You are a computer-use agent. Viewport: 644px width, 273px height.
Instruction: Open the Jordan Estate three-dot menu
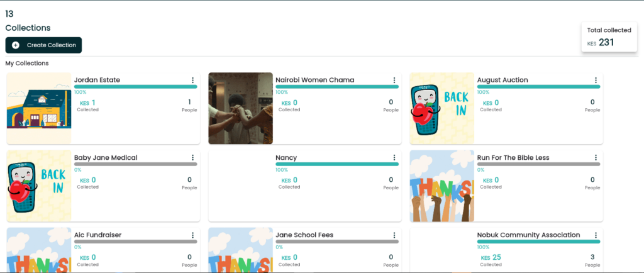coord(192,81)
